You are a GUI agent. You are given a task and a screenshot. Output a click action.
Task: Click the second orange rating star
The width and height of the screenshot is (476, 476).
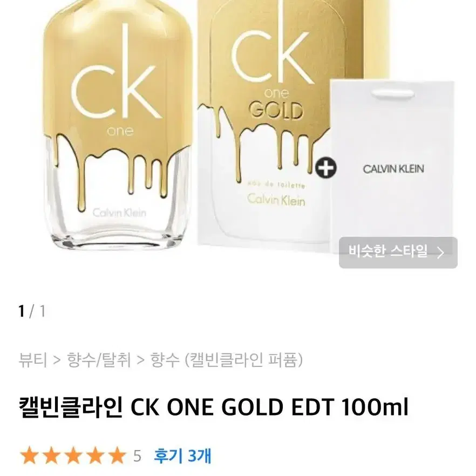coord(51,455)
